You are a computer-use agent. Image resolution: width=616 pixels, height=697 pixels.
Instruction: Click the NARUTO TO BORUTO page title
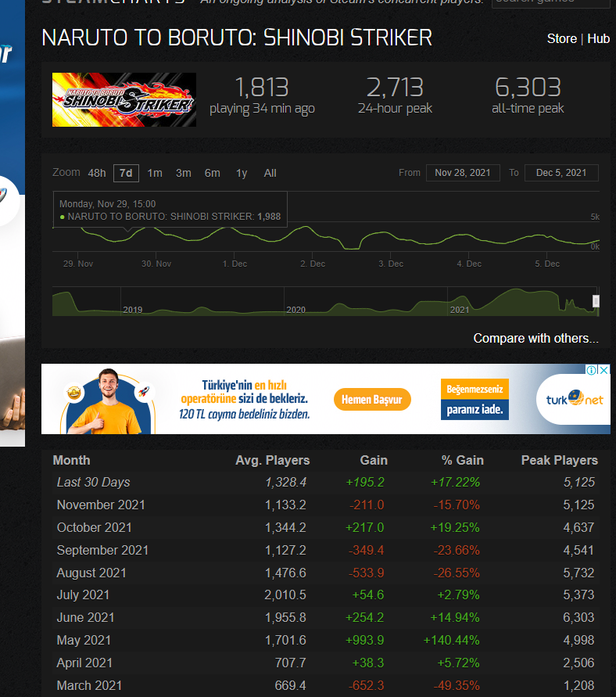pyautogui.click(x=237, y=38)
